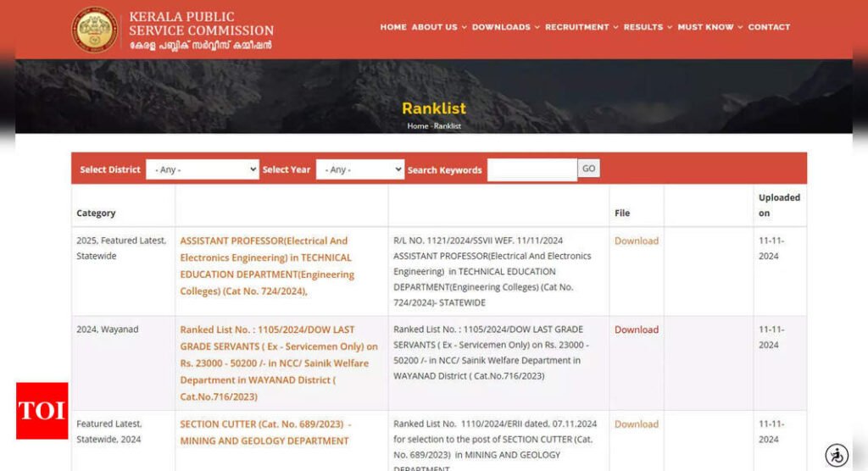
Task: Go to the Home nav item
Action: (393, 27)
